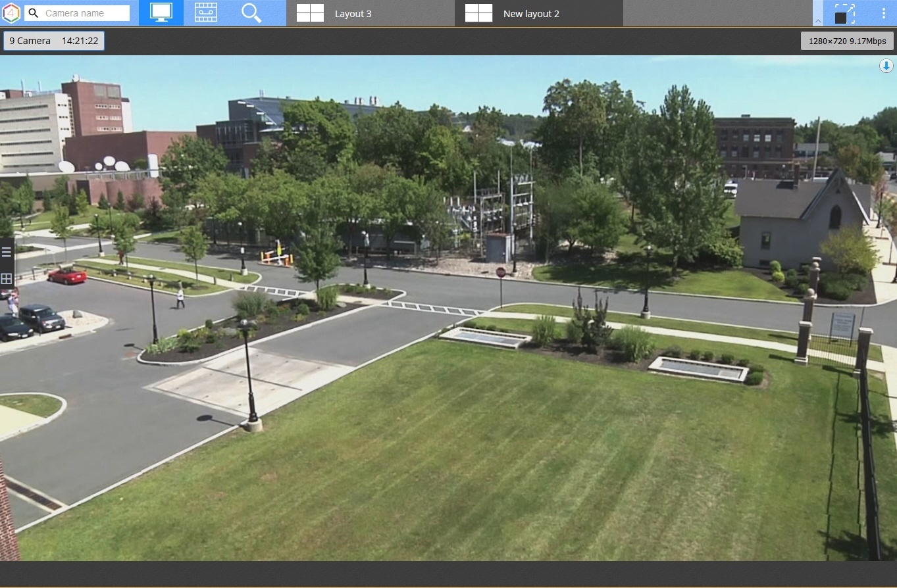Image resolution: width=897 pixels, height=588 pixels.
Task: Click the 1280×720 9.17Mbps stream info
Action: pos(847,41)
